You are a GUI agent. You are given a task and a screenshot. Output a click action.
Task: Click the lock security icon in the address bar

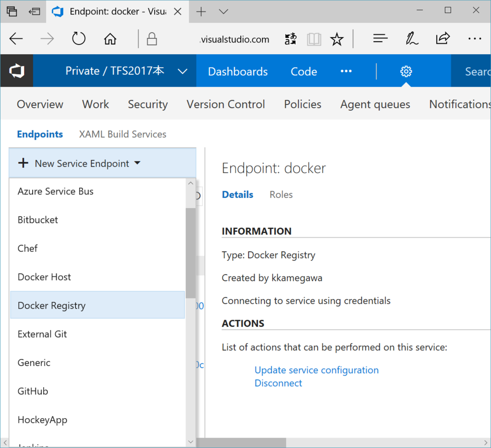(x=152, y=39)
